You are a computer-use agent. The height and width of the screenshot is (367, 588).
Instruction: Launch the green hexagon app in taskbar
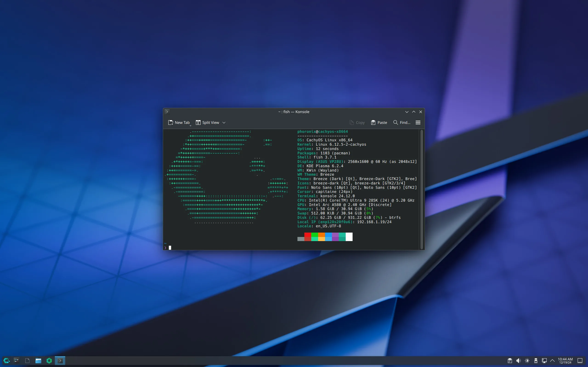49,360
